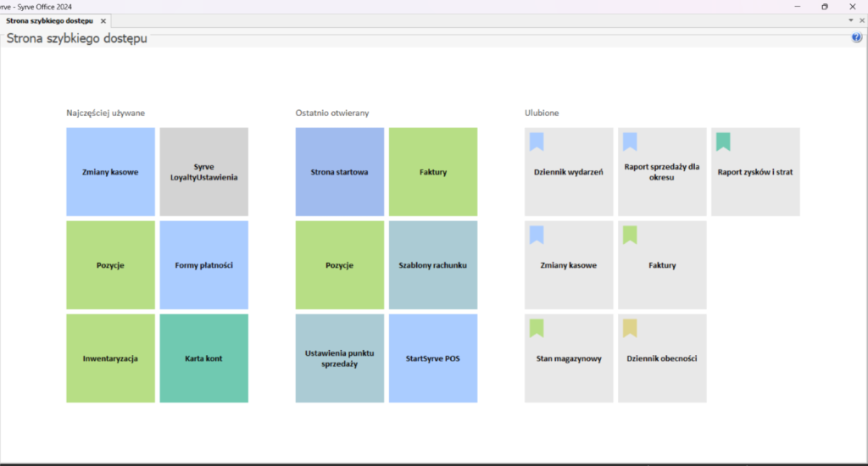The image size is (868, 466).
Task: Open Inwentaryzacja from most used
Action: (x=110, y=358)
